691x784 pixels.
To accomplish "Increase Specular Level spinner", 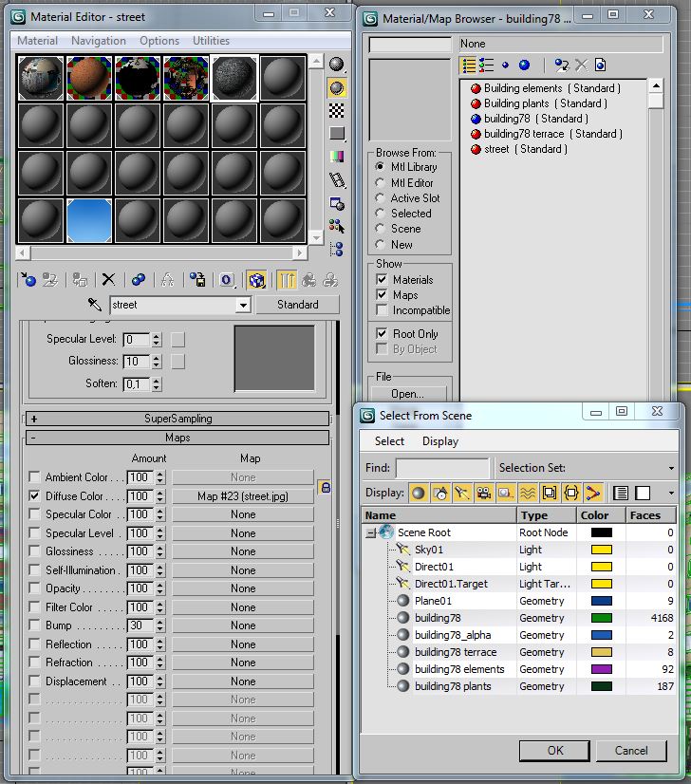I will 157,337.
